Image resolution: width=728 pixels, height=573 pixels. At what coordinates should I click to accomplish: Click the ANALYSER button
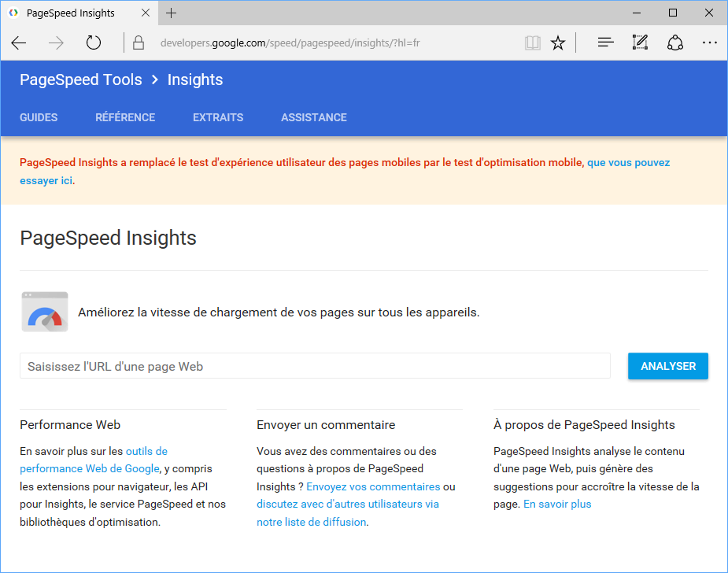pyautogui.click(x=667, y=366)
